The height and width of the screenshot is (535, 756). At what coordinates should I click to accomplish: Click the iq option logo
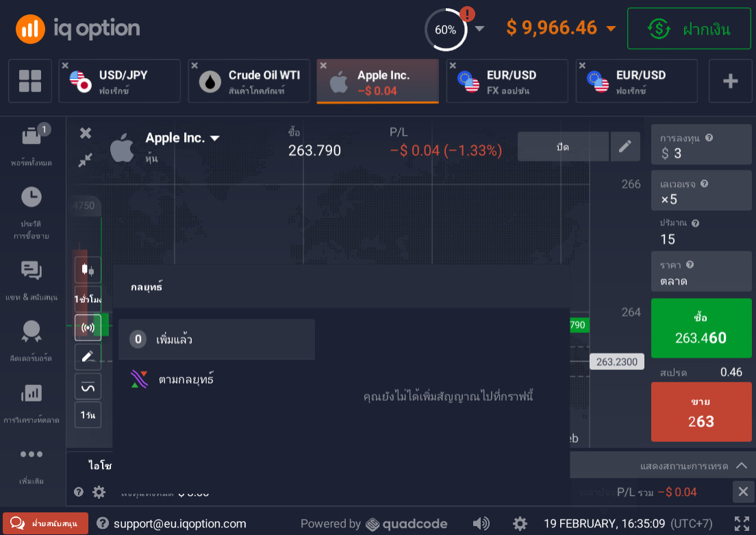(78, 29)
